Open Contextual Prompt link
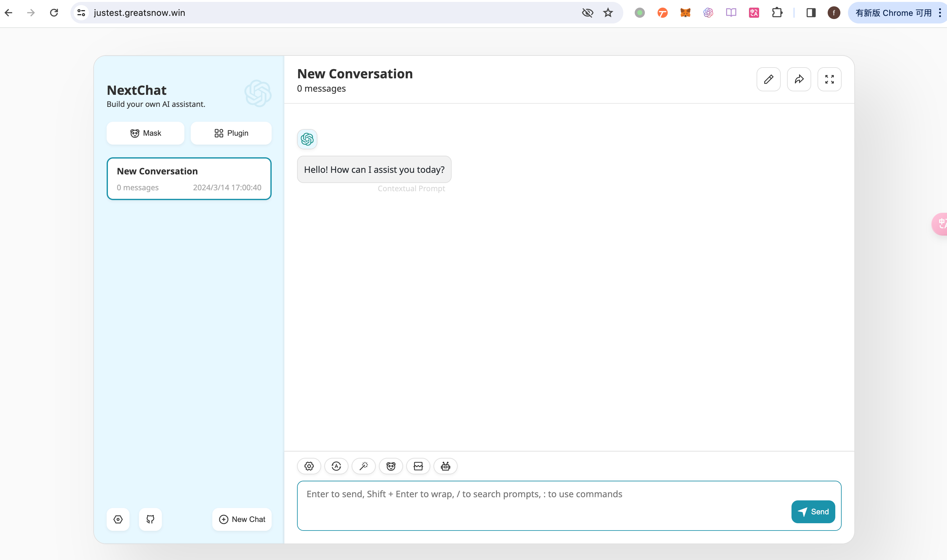The height and width of the screenshot is (560, 947). pyautogui.click(x=411, y=189)
